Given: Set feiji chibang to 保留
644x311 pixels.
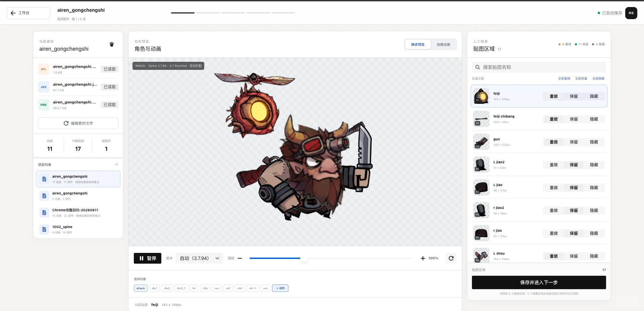Looking at the screenshot, I should tap(574, 119).
